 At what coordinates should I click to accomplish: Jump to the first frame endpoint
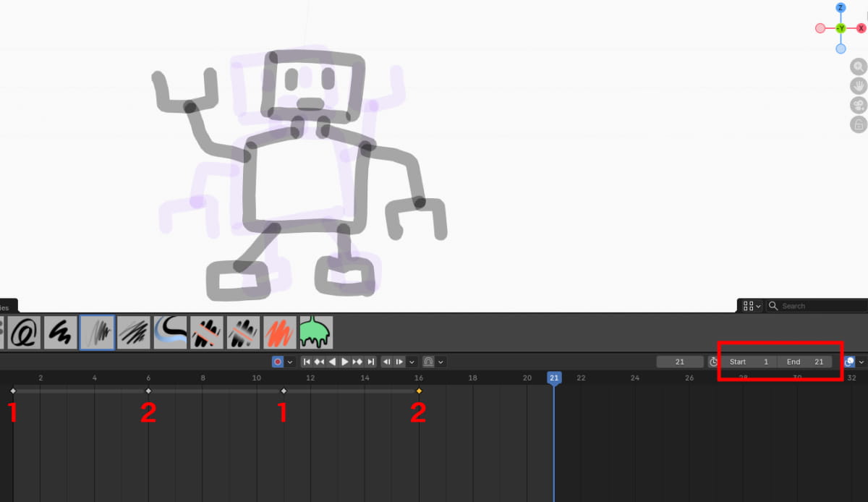click(307, 362)
